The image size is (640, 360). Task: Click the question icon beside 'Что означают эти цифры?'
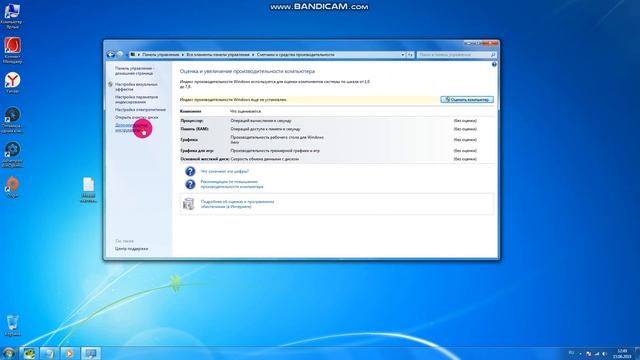pyautogui.click(x=190, y=171)
